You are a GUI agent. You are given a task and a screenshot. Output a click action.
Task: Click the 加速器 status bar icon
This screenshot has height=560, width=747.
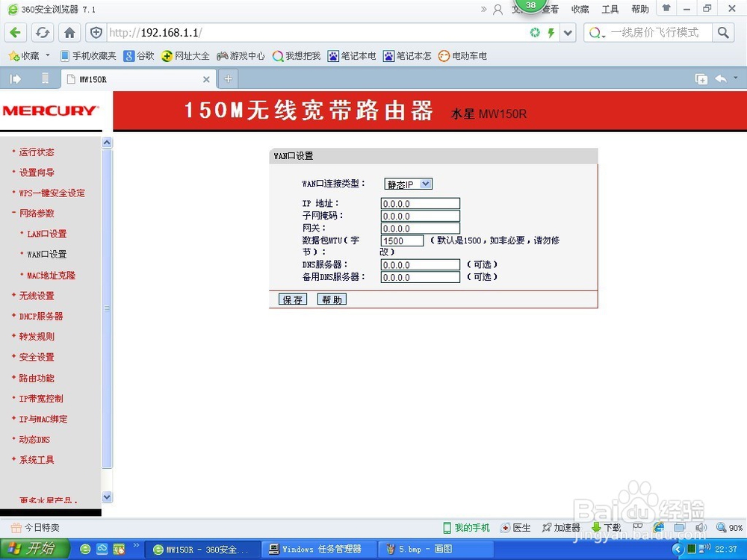point(561,528)
